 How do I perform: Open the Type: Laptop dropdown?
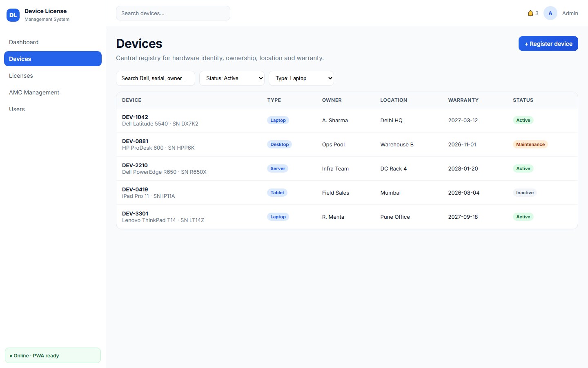(301, 79)
